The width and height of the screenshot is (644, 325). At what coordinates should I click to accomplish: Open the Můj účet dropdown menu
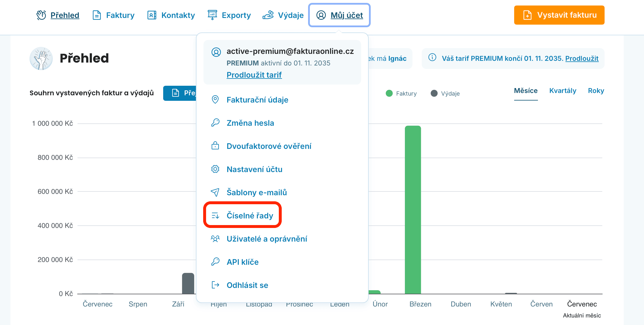point(339,15)
